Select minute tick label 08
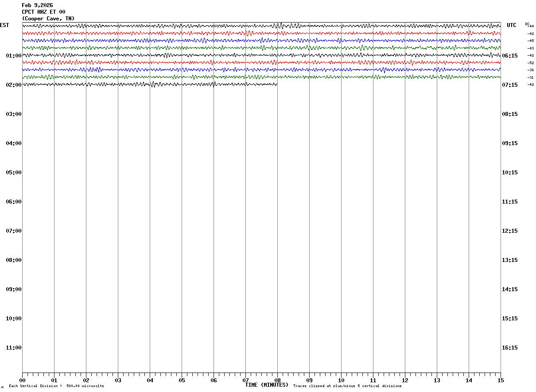This screenshot has width=536, height=392. (x=277, y=380)
